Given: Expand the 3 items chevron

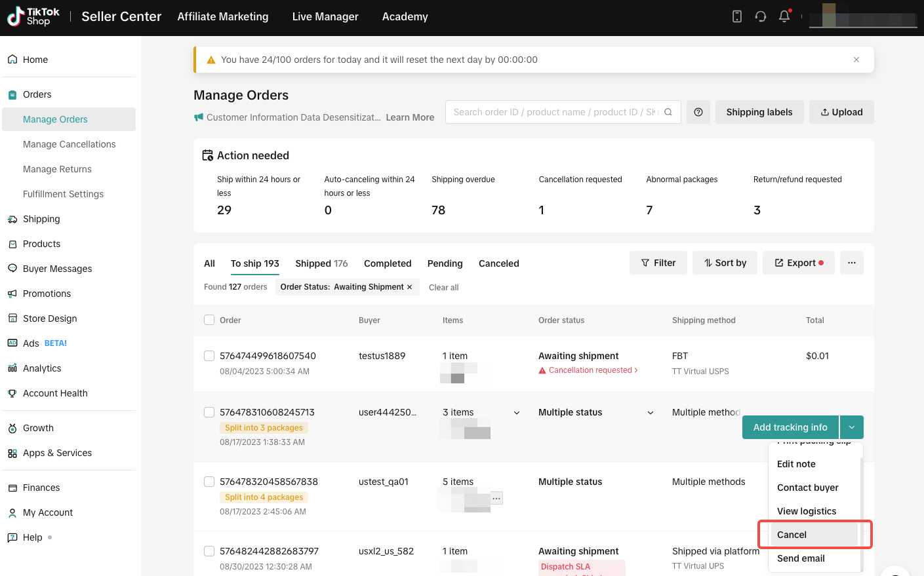Looking at the screenshot, I should click(x=517, y=413).
